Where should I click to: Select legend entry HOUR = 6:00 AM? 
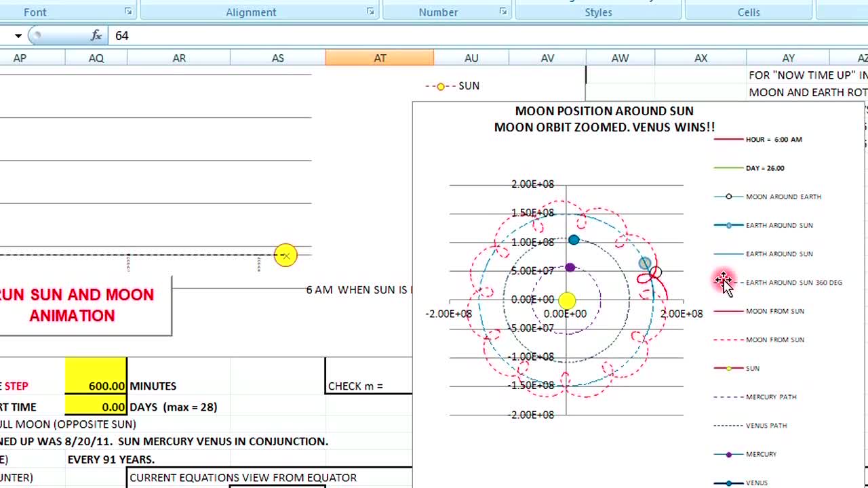758,140
